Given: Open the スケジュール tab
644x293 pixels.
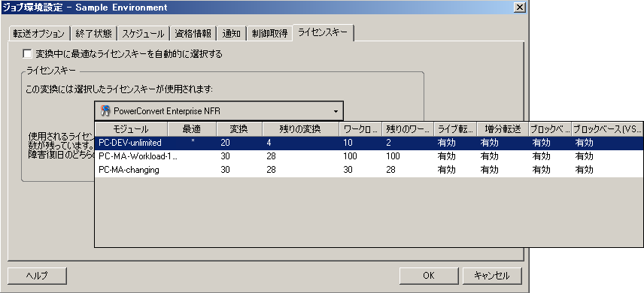Looking at the screenshot, I should click(144, 34).
